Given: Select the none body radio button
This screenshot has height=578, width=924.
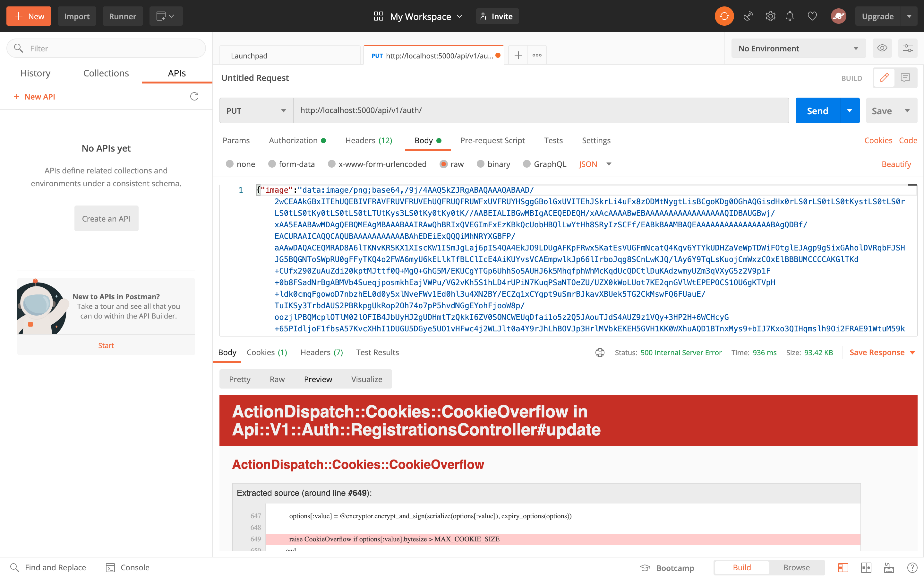Looking at the screenshot, I should click(229, 164).
